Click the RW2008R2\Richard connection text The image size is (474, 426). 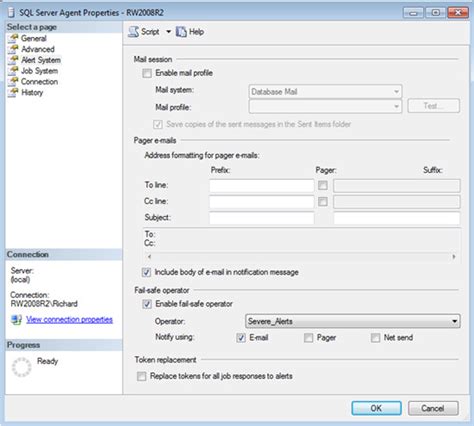tap(44, 304)
